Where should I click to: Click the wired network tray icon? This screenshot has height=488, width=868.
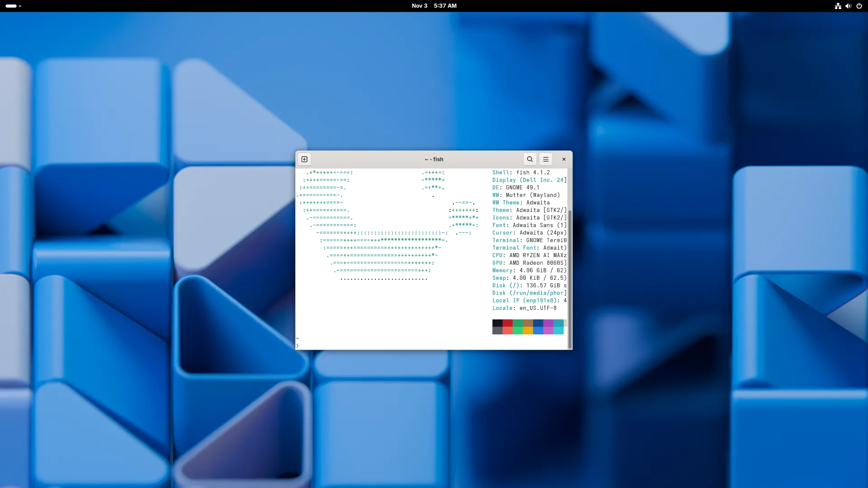tap(837, 6)
